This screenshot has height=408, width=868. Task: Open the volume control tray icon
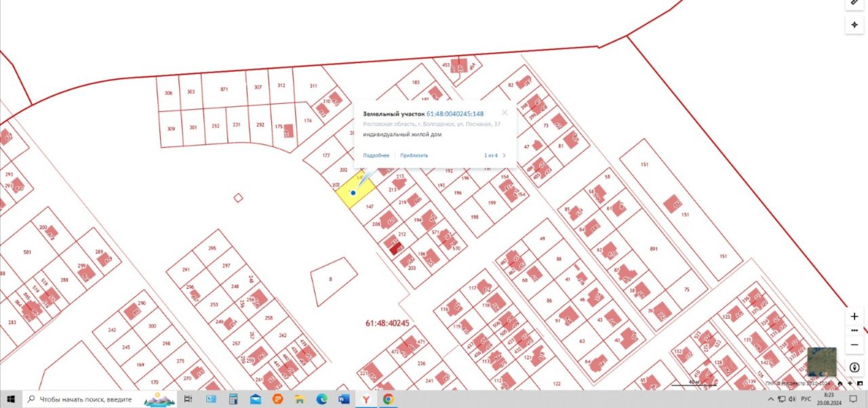click(792, 399)
